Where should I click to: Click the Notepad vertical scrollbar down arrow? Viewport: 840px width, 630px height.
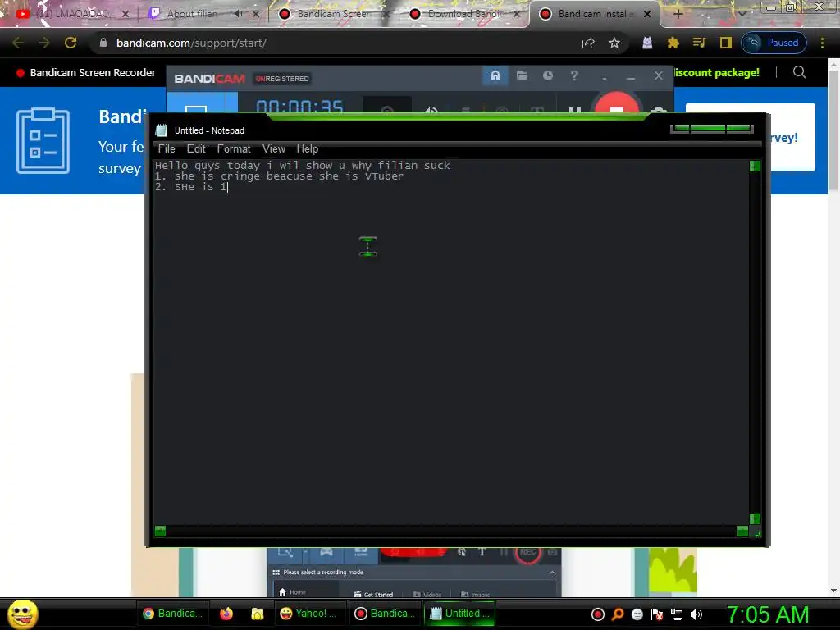(755, 518)
